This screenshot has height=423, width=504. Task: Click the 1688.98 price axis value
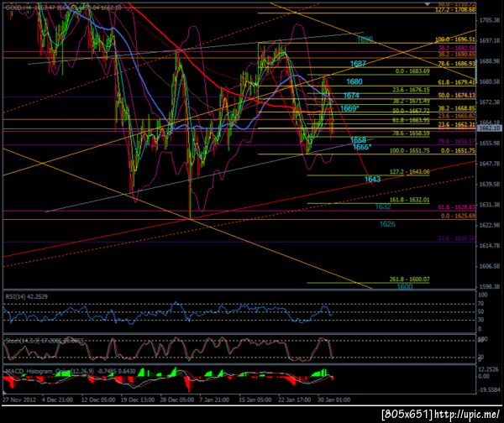[490, 61]
